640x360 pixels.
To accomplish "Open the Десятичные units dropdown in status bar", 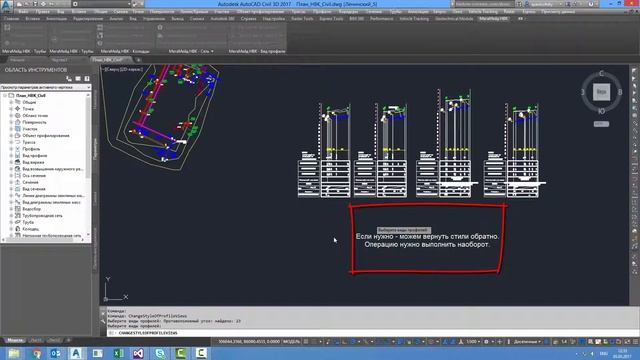I will pos(527,342).
